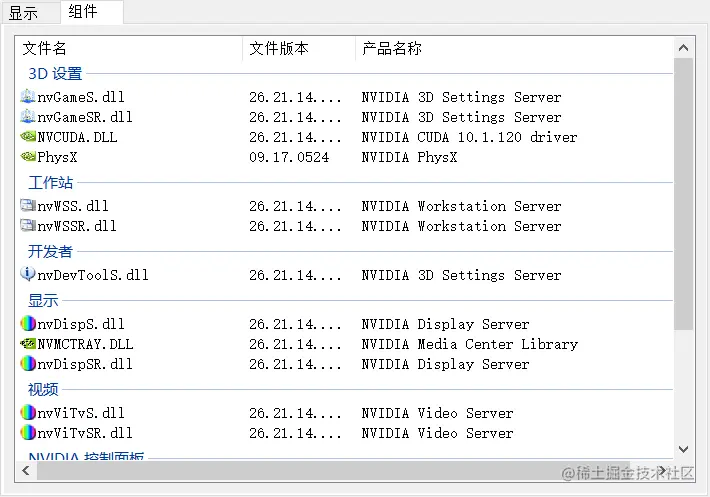Click PhysX version 09.17.0524
Screen dimensions: 710x497
(x=289, y=157)
